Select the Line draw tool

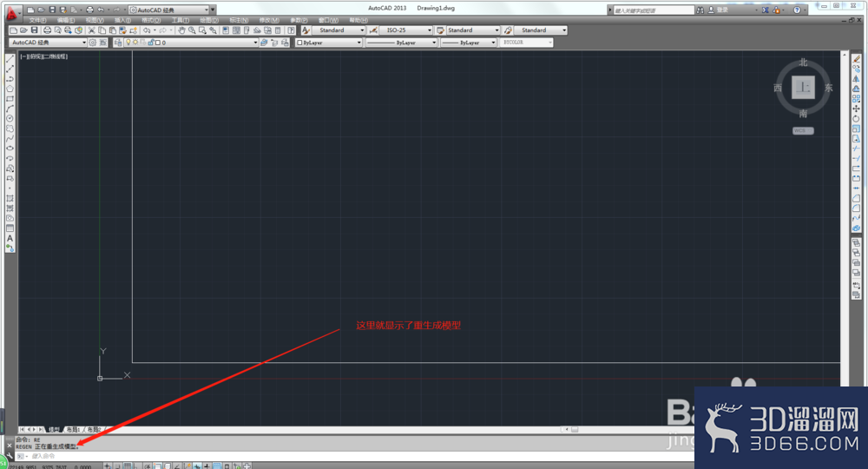(x=10, y=59)
